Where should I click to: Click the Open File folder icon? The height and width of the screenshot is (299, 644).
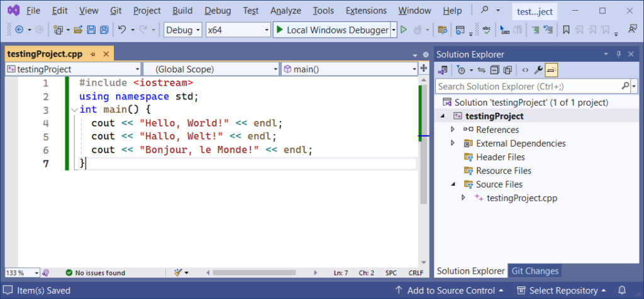click(78, 30)
